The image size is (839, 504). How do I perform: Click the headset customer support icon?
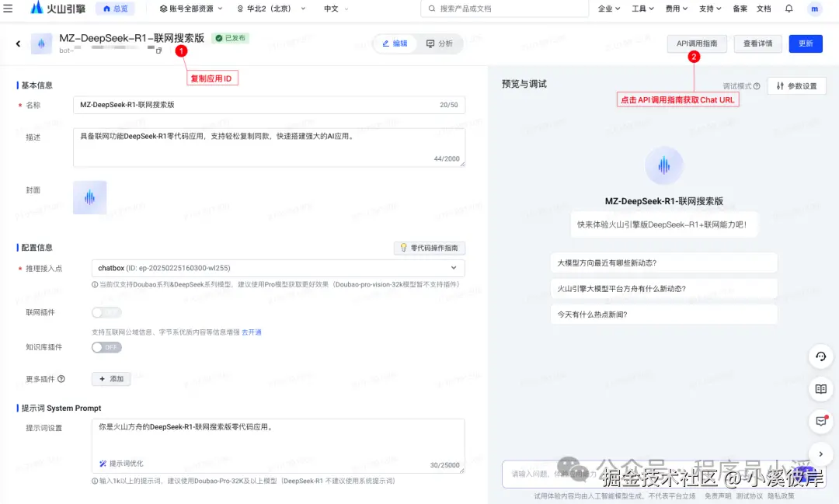(821, 356)
